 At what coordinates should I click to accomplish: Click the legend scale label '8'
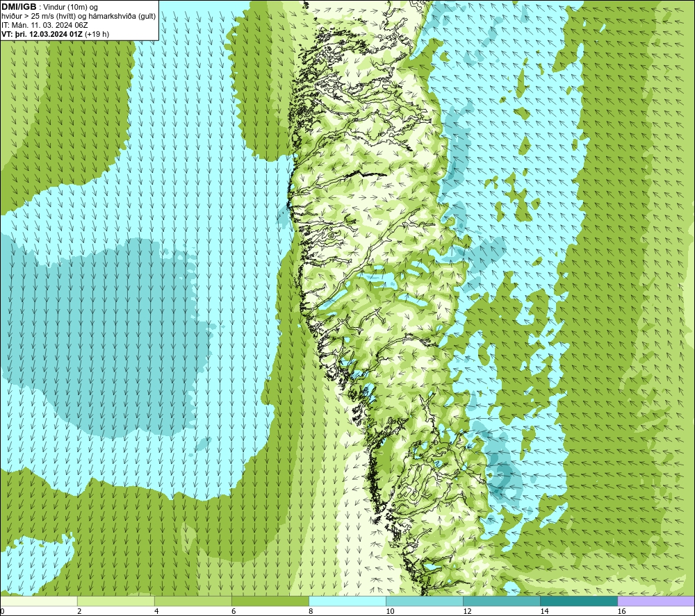tap(311, 611)
